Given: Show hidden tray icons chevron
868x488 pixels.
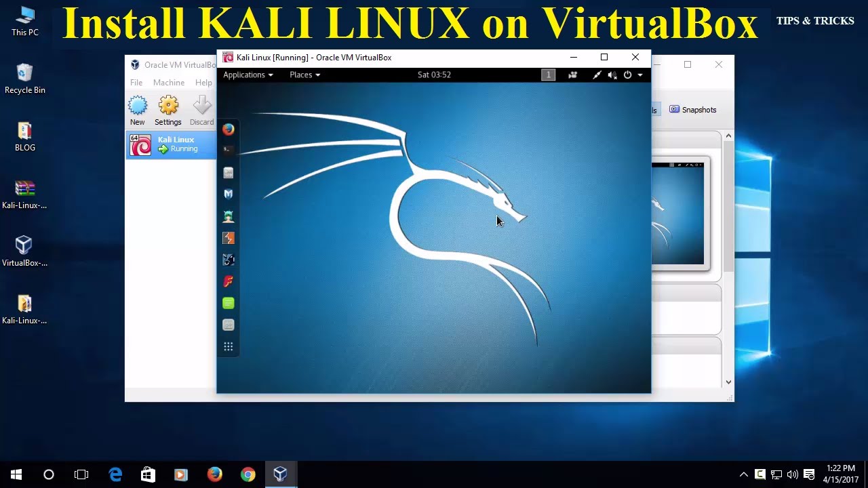Looking at the screenshot, I should pyautogui.click(x=744, y=474).
